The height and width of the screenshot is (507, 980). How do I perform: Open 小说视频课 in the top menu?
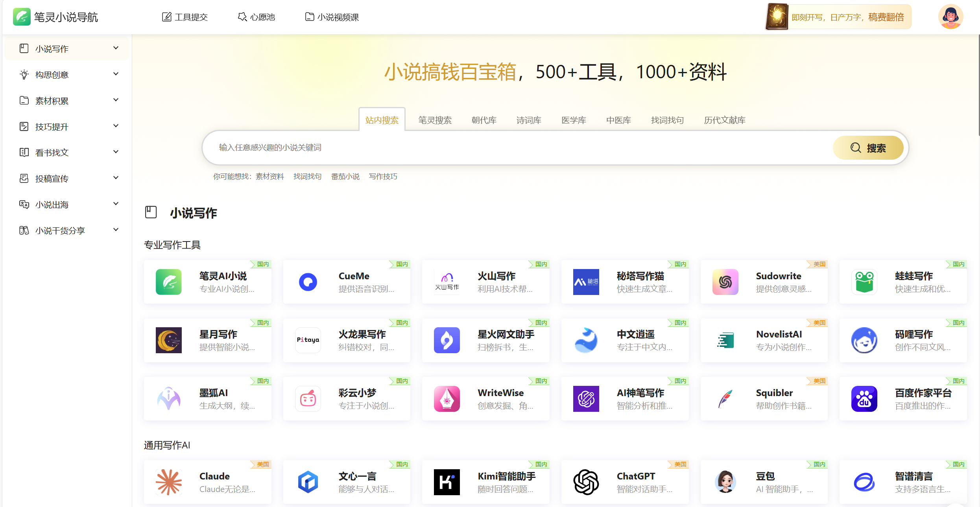point(332,17)
